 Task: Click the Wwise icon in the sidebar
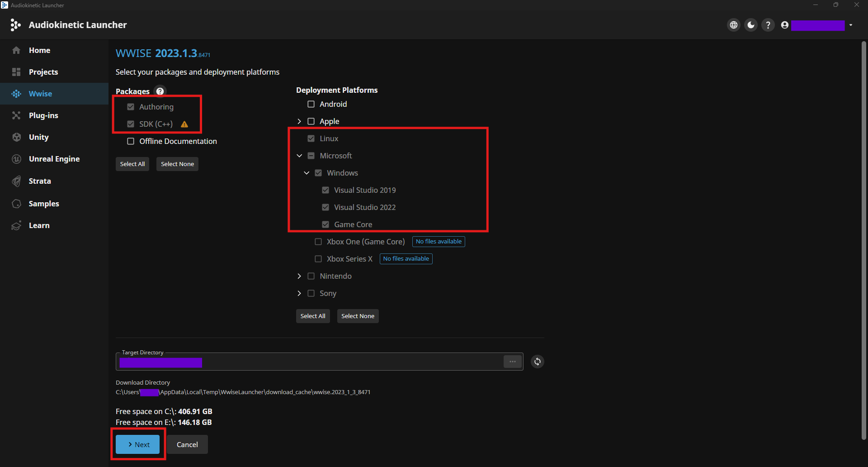[16, 94]
